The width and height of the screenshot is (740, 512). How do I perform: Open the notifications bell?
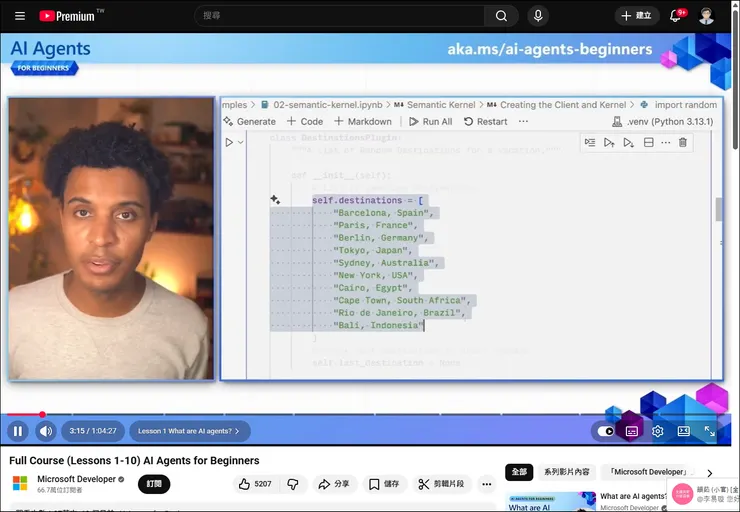676,16
